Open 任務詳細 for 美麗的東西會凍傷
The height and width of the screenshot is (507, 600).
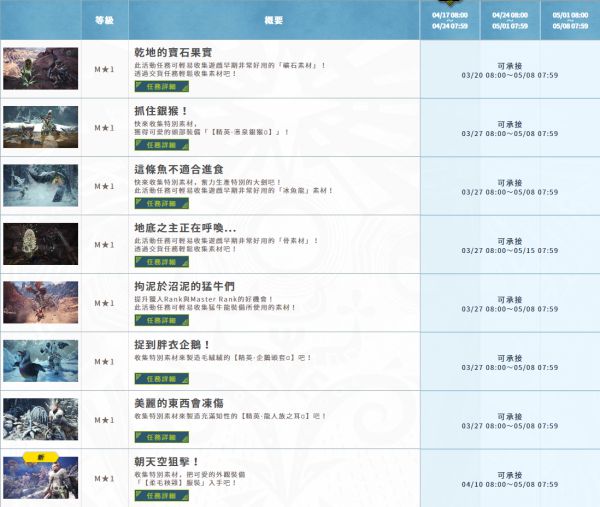tap(161, 437)
